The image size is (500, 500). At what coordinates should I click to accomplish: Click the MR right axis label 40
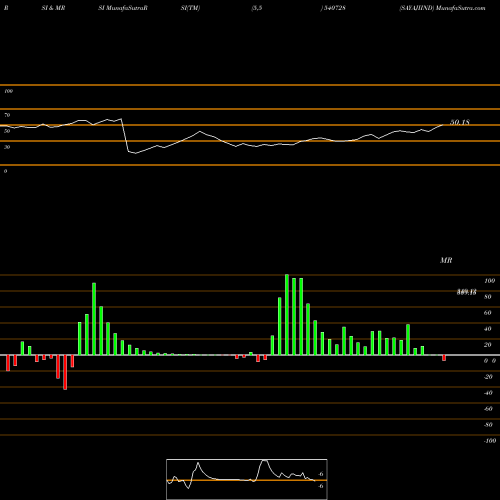tap(488, 329)
